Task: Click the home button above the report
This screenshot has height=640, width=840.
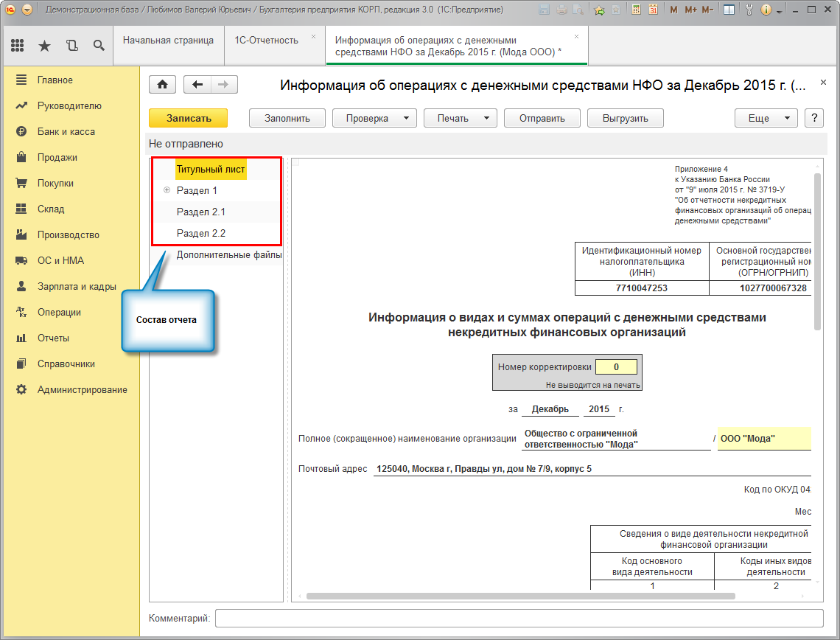Action: pyautogui.click(x=162, y=85)
